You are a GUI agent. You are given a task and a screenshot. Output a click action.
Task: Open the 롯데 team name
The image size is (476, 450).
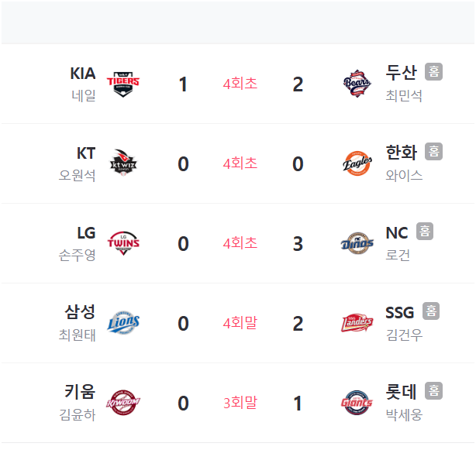(401, 391)
